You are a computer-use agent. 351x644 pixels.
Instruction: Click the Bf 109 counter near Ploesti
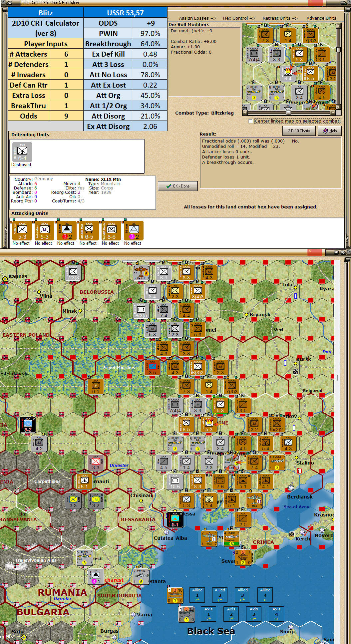(84, 557)
